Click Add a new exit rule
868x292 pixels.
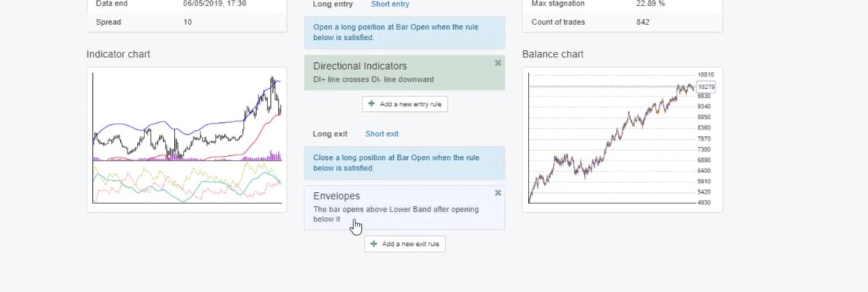(404, 244)
